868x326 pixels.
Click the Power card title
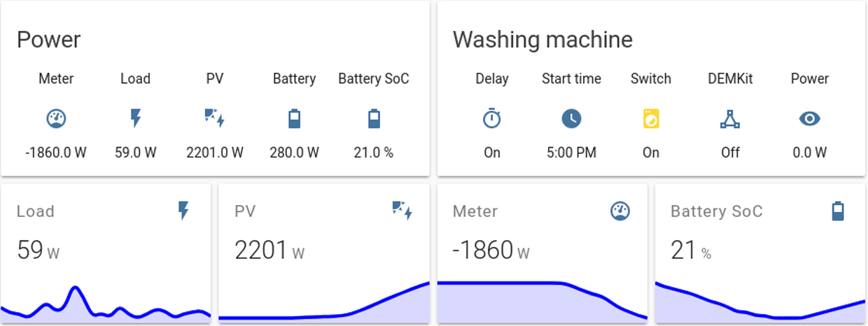point(48,39)
